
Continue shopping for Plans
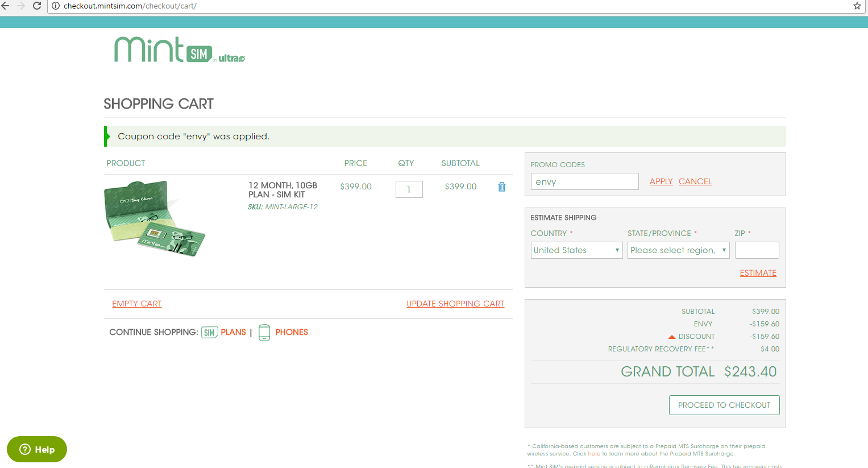click(x=233, y=332)
